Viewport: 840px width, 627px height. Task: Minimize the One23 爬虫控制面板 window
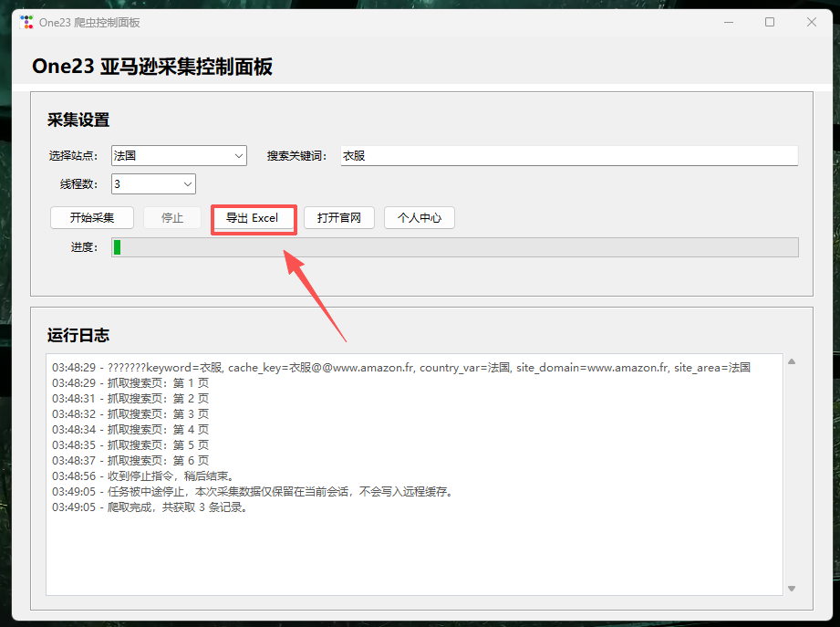728,22
